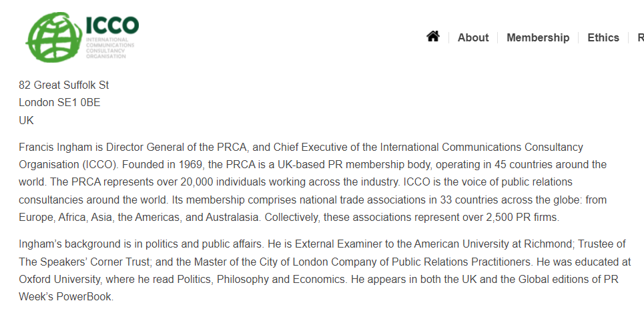The image size is (644, 317).
Task: Go to the home page via house icon
Action: click(x=433, y=37)
